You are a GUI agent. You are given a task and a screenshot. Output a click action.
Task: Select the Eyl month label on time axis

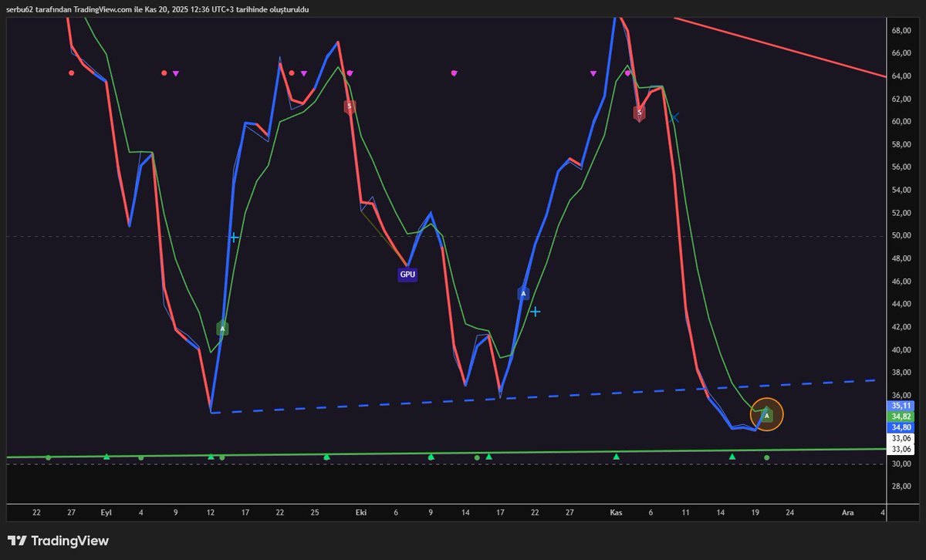(106, 512)
